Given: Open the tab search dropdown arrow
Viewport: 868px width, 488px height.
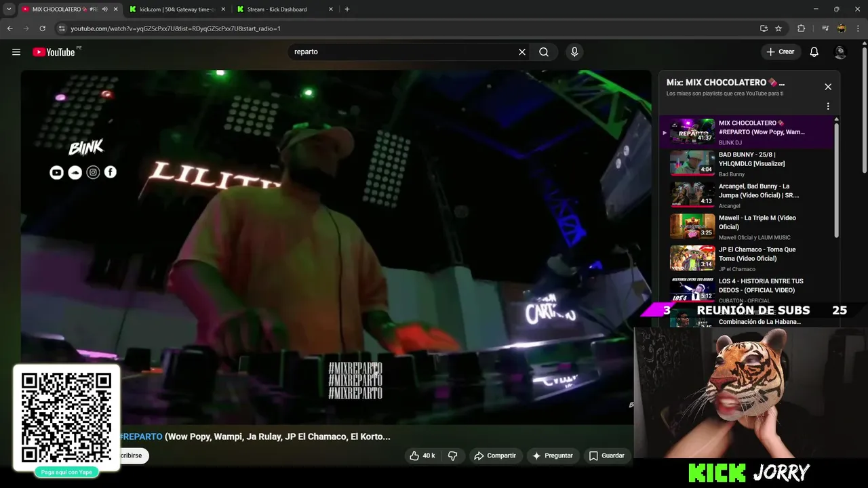Looking at the screenshot, I should [x=9, y=9].
